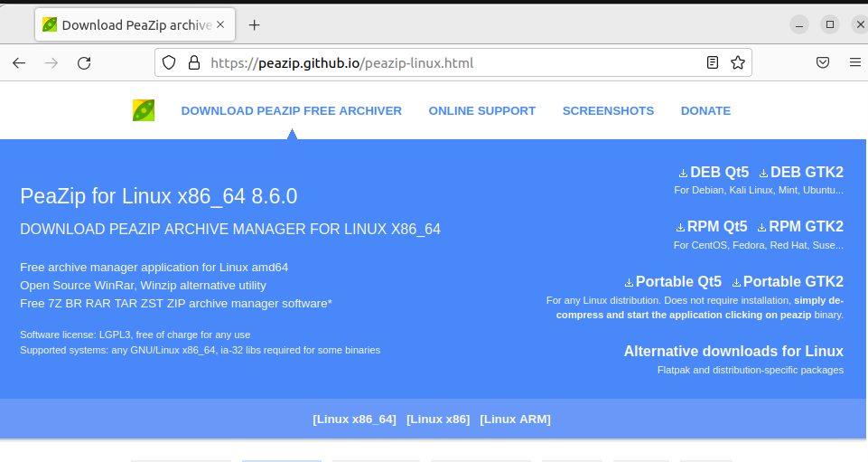Click the browser forward arrow
This screenshot has width=868, height=462.
51,63
